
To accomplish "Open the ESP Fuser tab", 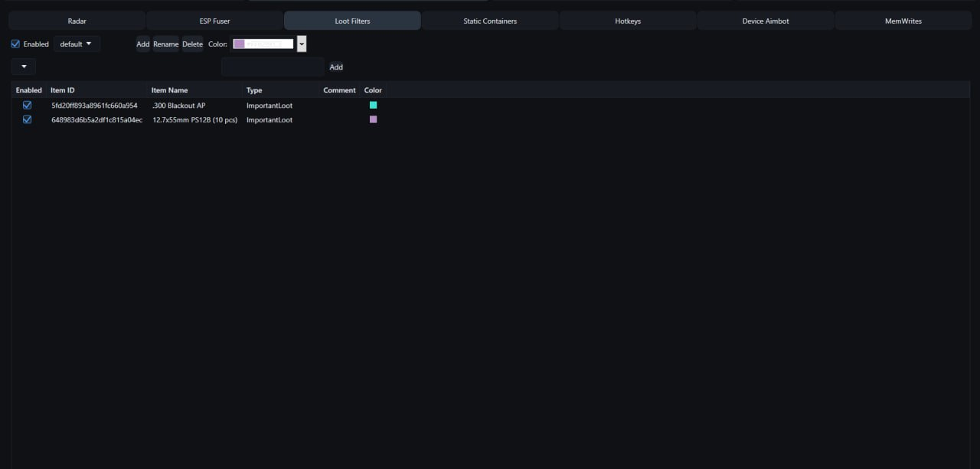I will click(214, 21).
